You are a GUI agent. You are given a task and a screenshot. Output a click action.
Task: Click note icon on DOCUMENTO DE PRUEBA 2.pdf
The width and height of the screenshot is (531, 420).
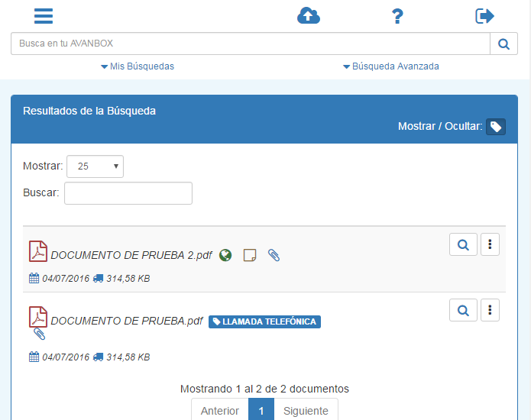click(249, 255)
